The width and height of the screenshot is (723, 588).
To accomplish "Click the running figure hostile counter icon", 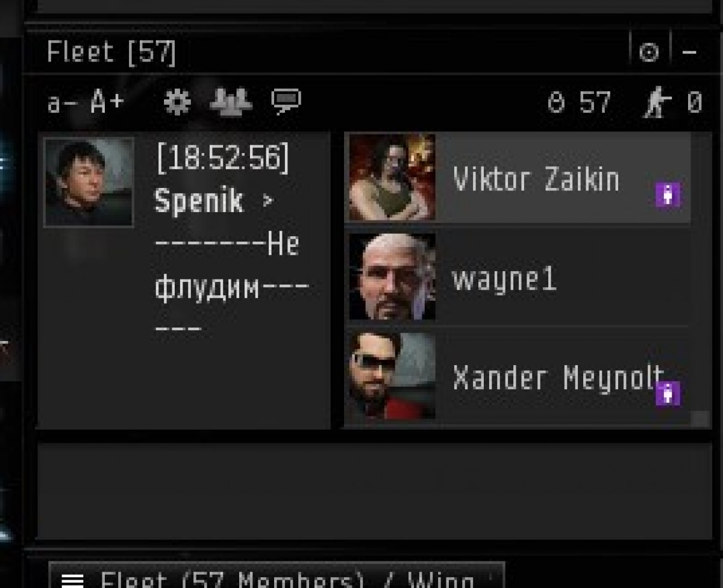I will pyautogui.click(x=657, y=103).
